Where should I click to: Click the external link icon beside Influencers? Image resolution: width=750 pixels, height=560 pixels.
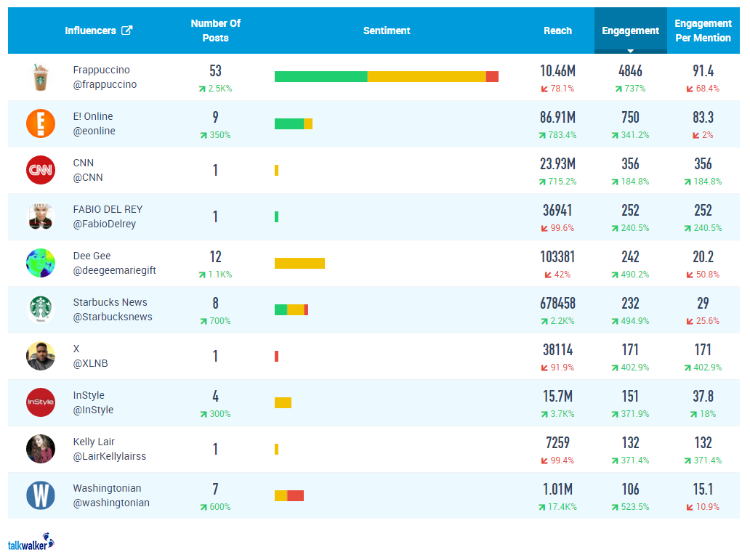coord(126,31)
